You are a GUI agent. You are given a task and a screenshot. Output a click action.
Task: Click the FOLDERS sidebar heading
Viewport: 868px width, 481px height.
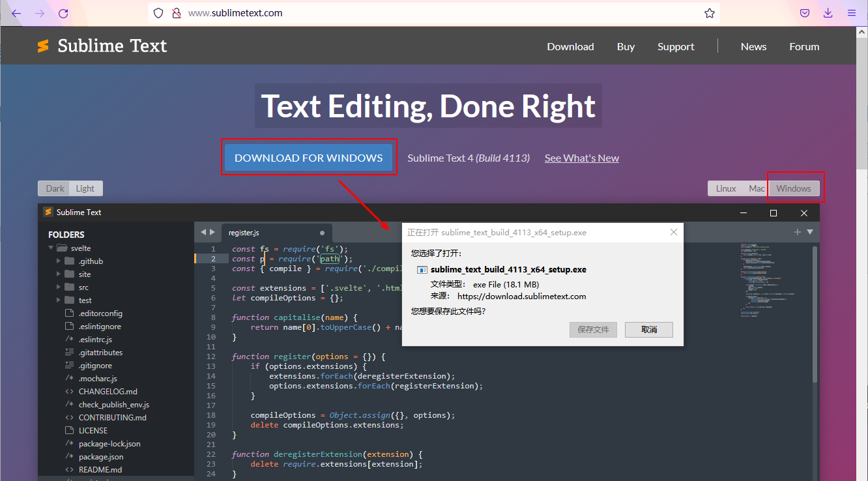point(66,235)
